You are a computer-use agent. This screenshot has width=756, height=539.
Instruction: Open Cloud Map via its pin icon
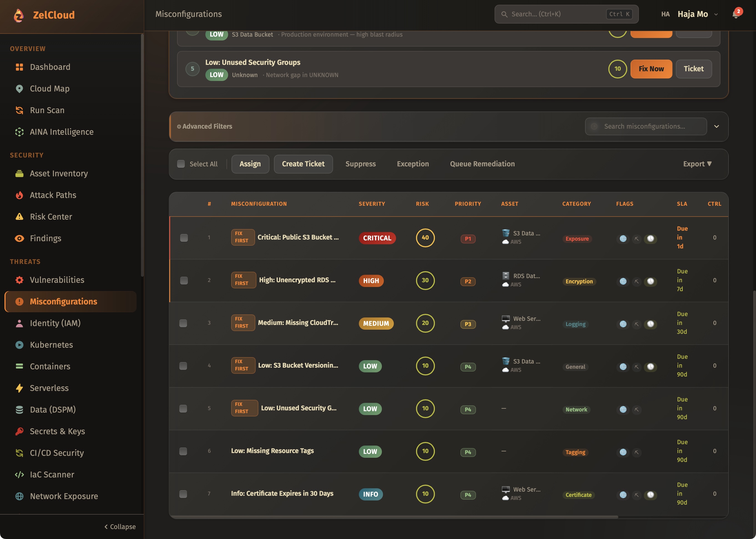(x=19, y=89)
